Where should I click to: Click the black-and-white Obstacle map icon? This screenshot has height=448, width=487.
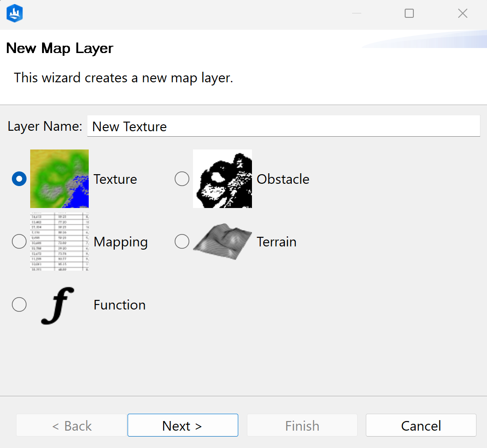click(x=222, y=178)
